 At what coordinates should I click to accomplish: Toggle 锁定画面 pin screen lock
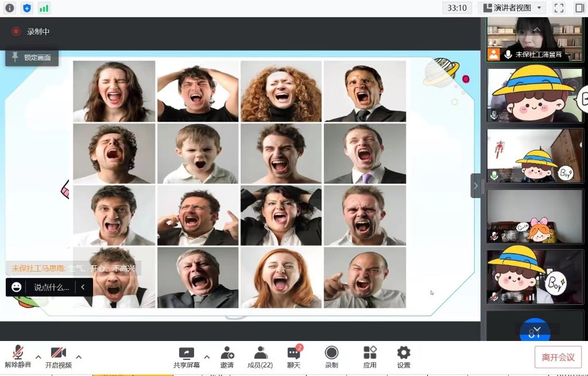[32, 57]
